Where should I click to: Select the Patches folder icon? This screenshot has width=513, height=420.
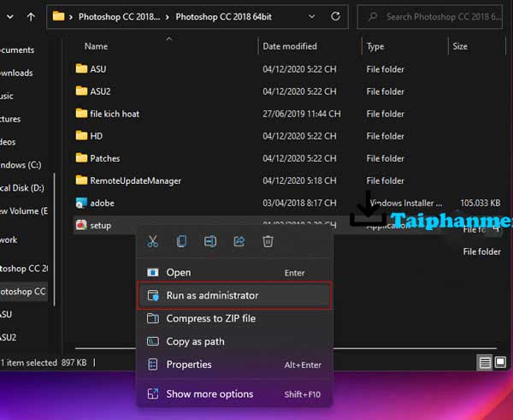pos(81,157)
